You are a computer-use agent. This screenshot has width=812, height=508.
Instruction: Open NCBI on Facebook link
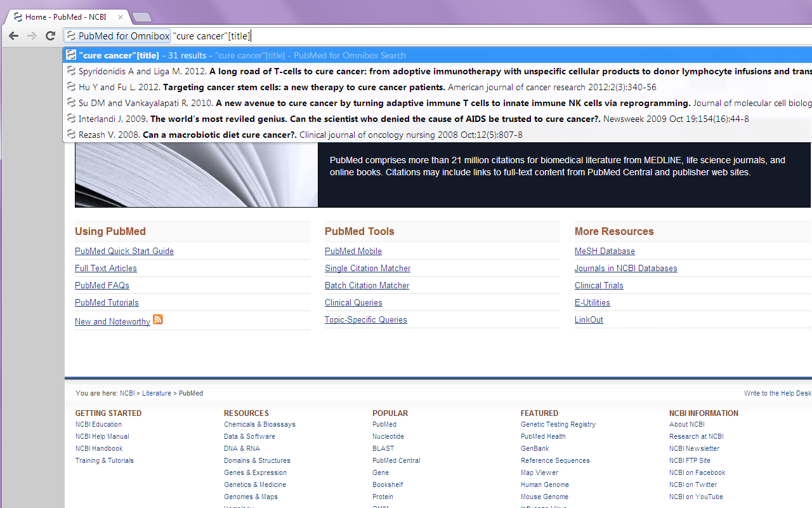coord(697,472)
